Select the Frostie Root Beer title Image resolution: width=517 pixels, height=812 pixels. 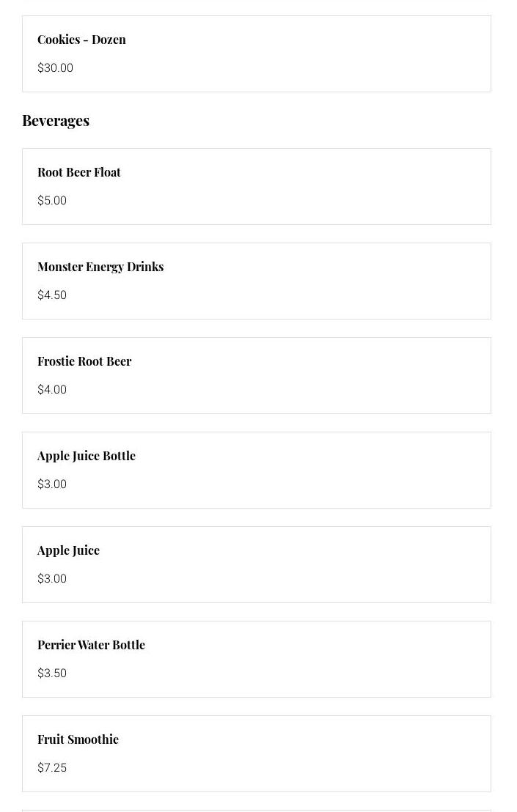(x=84, y=361)
